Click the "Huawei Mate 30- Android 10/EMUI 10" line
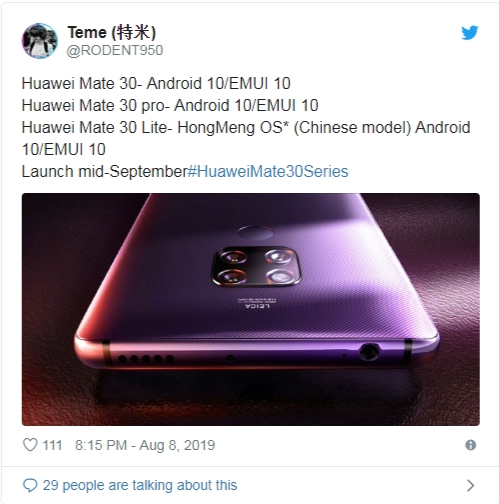Viewport: 499px width, 504px height. click(156, 83)
